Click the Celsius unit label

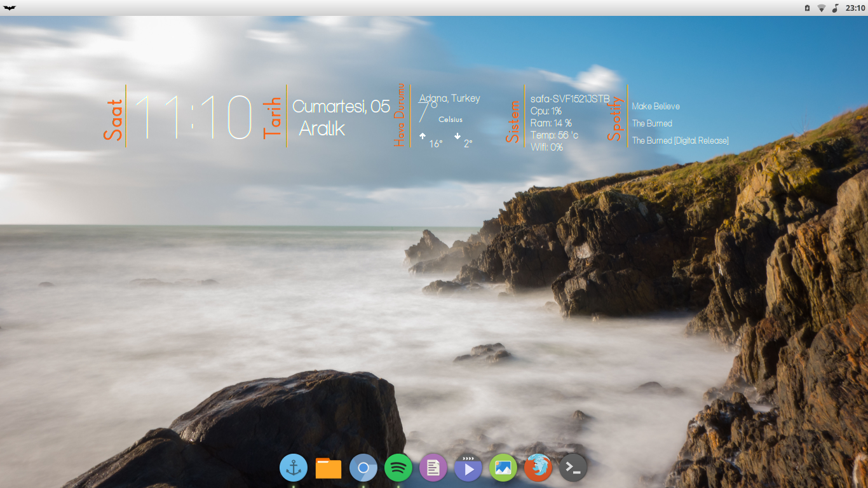pyautogui.click(x=451, y=119)
